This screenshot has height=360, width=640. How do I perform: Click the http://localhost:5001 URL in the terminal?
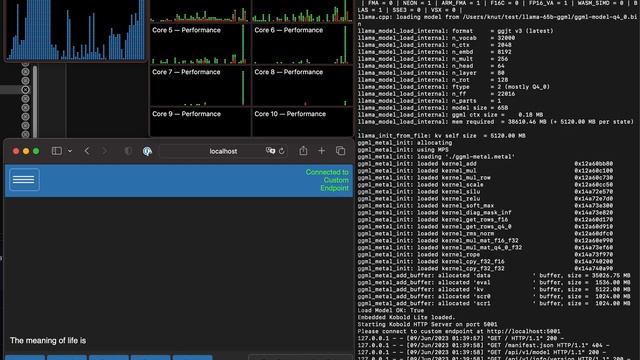tap(523, 331)
